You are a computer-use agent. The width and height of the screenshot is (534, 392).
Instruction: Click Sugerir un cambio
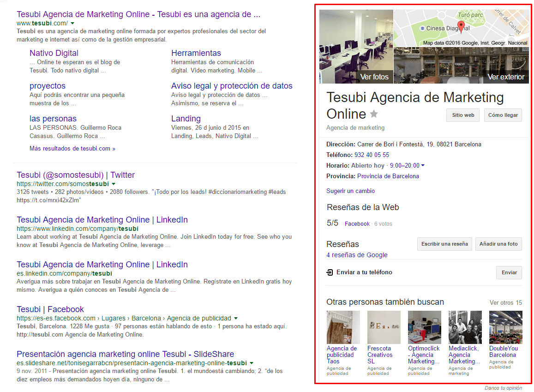tap(350, 191)
